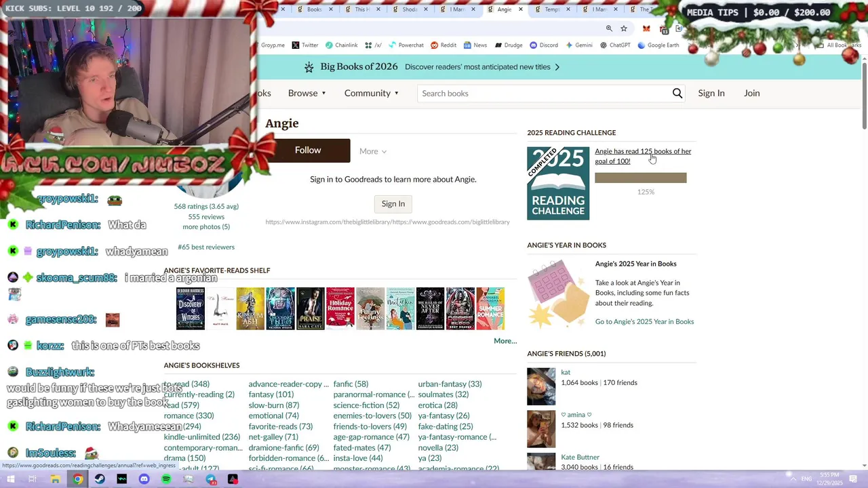This screenshot has height=488, width=868.
Task: Click the Follow button
Action: (x=308, y=150)
